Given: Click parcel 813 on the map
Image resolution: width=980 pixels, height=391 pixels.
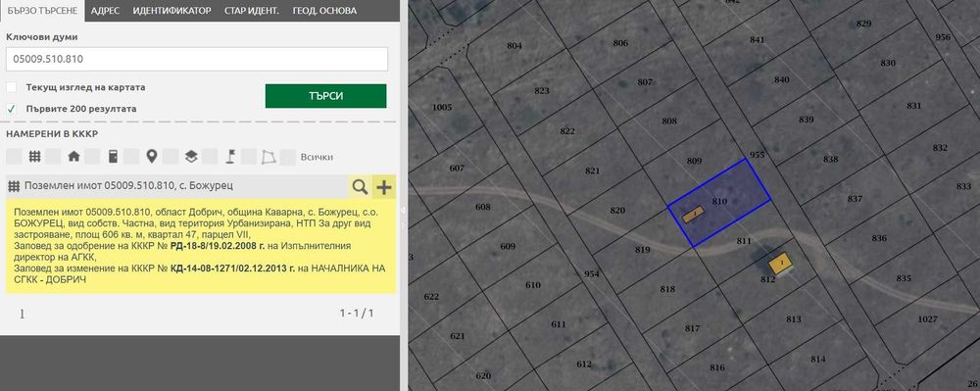Looking at the screenshot, I should [794, 319].
